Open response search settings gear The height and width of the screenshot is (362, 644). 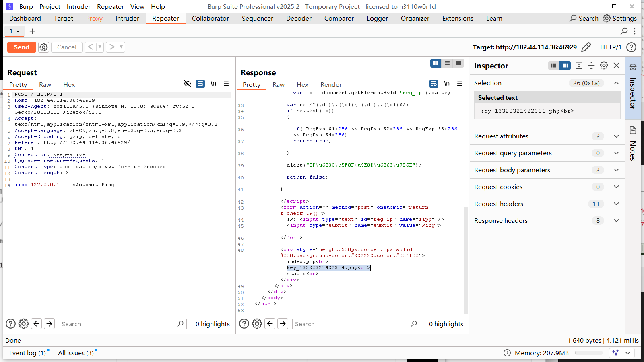click(x=257, y=323)
